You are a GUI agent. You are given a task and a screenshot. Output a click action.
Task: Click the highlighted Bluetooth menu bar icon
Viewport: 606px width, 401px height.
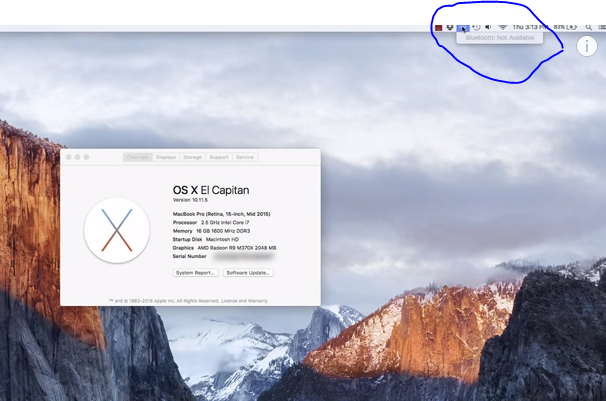(x=463, y=28)
